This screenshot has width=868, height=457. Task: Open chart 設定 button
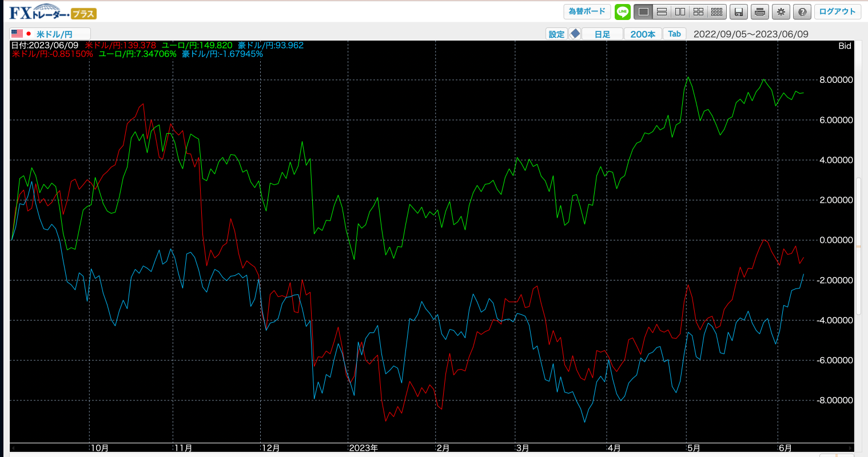(x=556, y=34)
